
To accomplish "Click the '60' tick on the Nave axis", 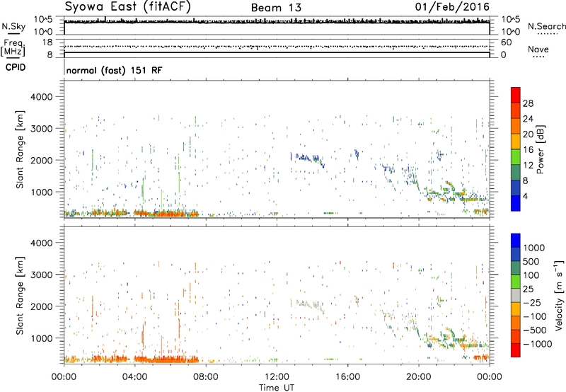I will point(507,42).
